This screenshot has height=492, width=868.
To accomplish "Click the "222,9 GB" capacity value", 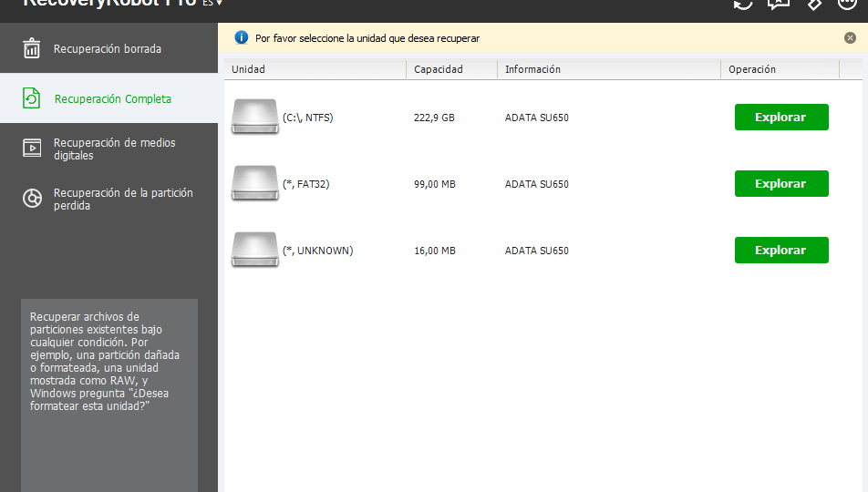I will click(x=434, y=118).
